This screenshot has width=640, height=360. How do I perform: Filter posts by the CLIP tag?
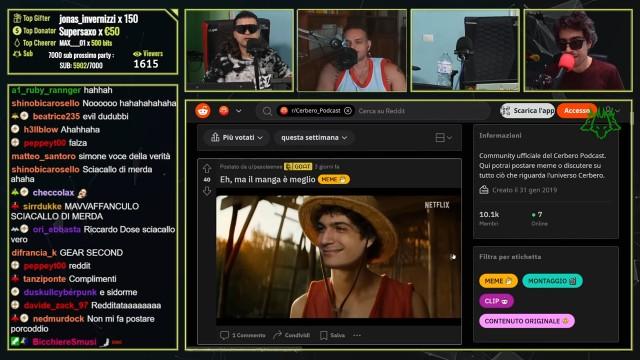point(496,301)
